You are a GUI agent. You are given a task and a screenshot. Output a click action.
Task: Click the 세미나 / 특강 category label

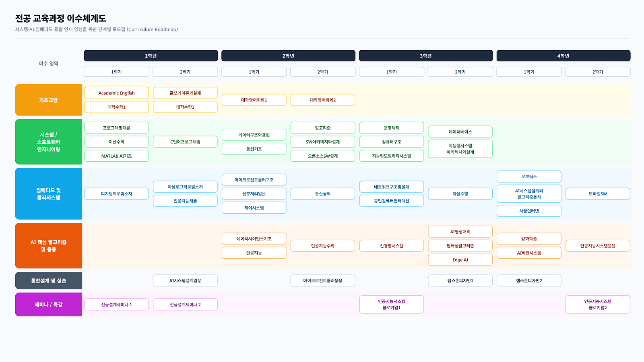[x=49, y=304]
